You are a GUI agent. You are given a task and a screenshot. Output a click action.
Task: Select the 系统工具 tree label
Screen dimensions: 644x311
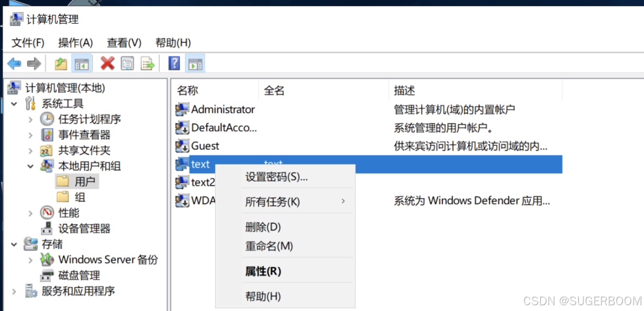point(63,103)
